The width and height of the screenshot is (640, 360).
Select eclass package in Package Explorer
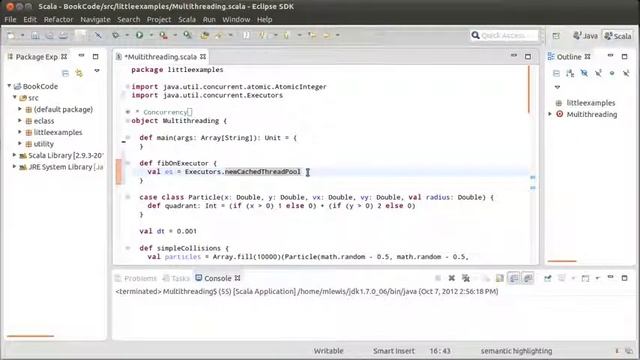coord(44,121)
